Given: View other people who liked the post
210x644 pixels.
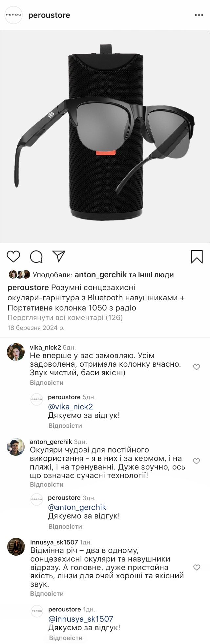Looking at the screenshot, I should point(156,275).
